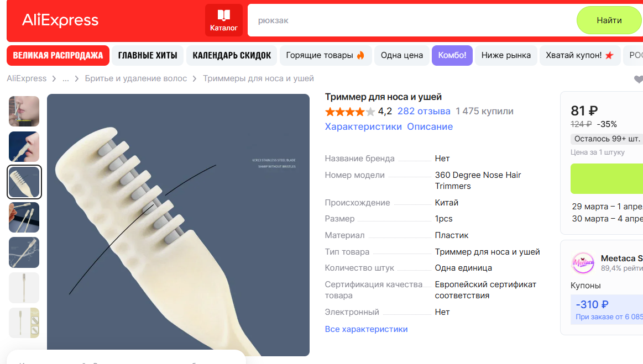
Task: Open the ГЛАВНЫЕ ХИТЫ tab
Action: pos(148,55)
